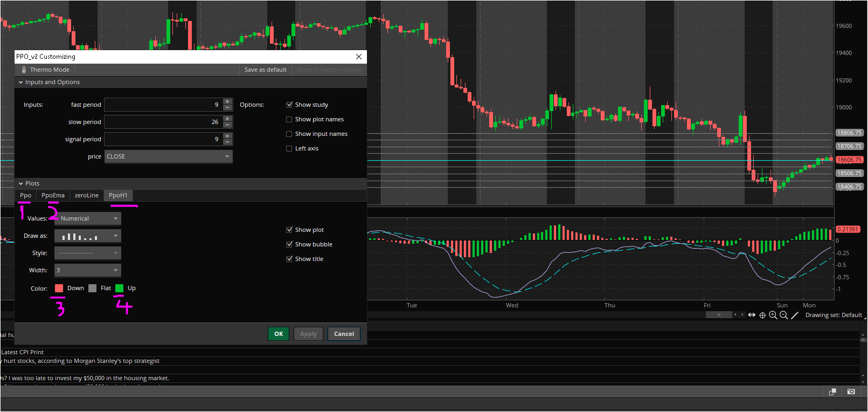The image size is (868, 412).
Task: Enable the Left axis checkbox
Action: tap(289, 148)
